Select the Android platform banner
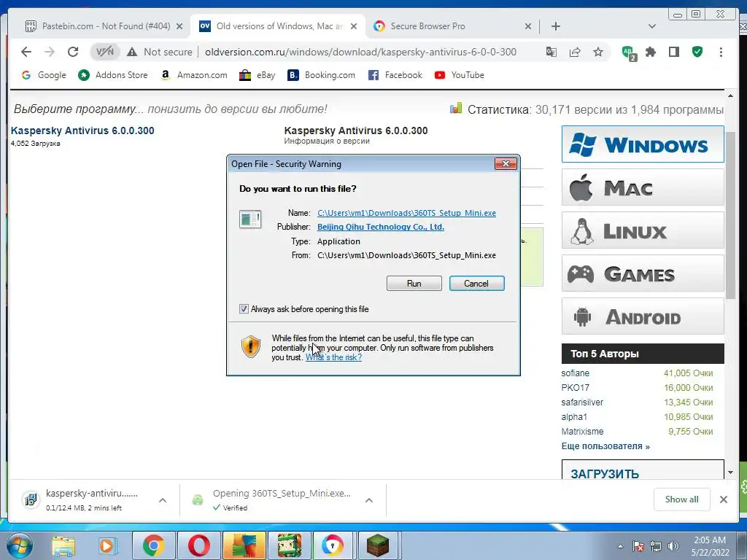This screenshot has width=747, height=560. [643, 316]
